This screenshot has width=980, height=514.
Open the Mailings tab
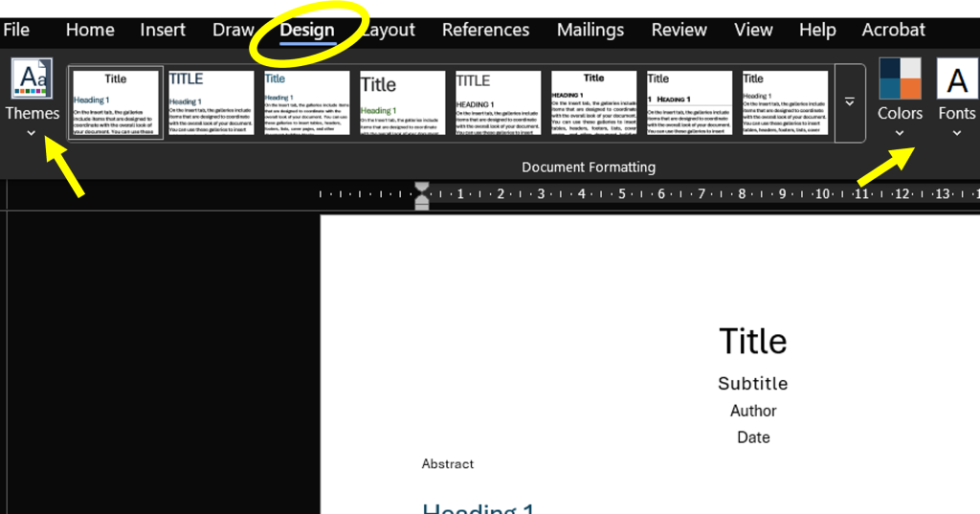click(590, 30)
